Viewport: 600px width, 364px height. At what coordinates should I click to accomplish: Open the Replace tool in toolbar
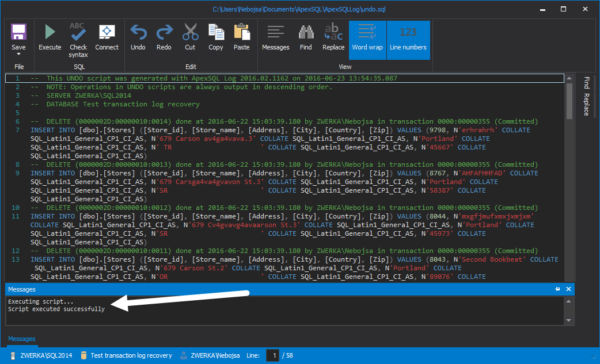[333, 37]
